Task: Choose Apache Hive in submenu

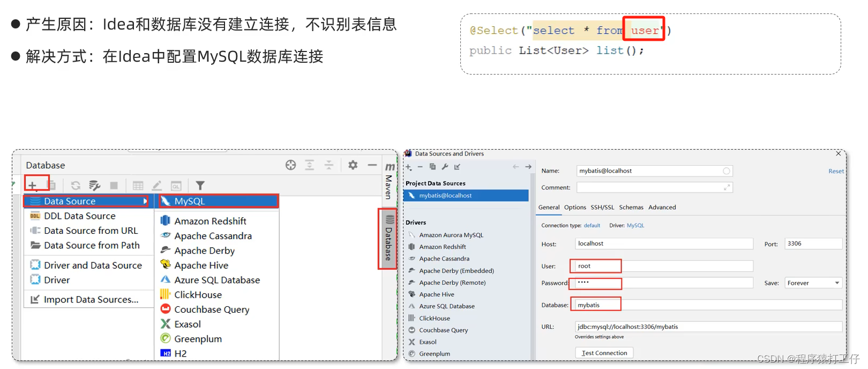Action: (x=218, y=265)
